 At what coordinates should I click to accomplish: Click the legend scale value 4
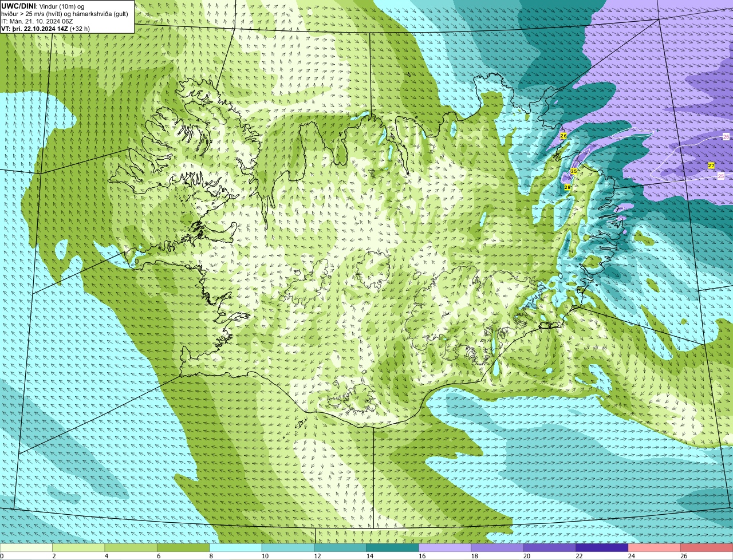(107, 556)
